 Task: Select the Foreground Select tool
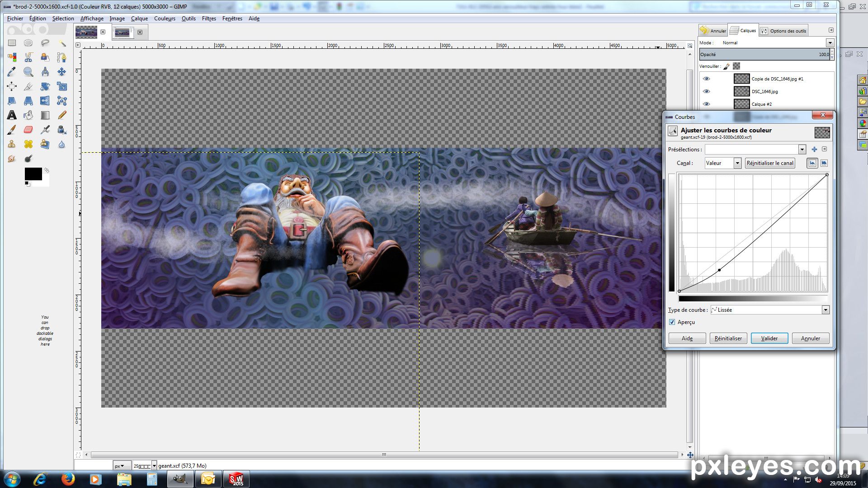(x=45, y=57)
